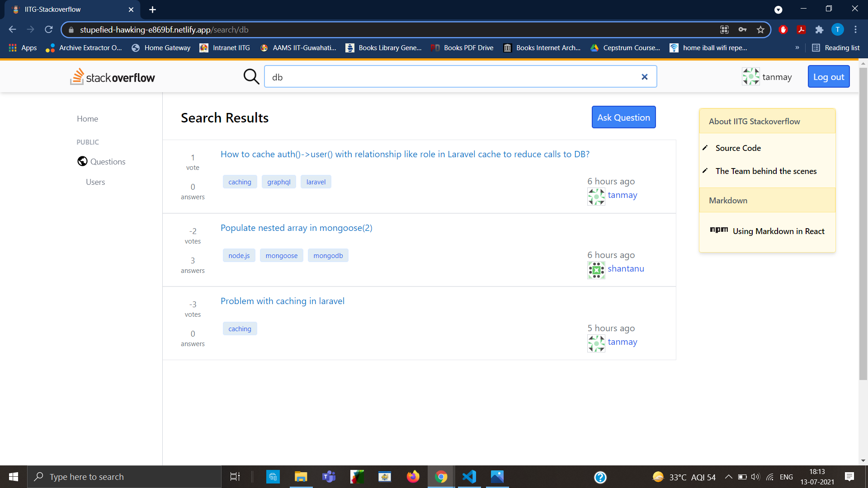
Task: Reload the page with the refresh icon
Action: pos(49,30)
